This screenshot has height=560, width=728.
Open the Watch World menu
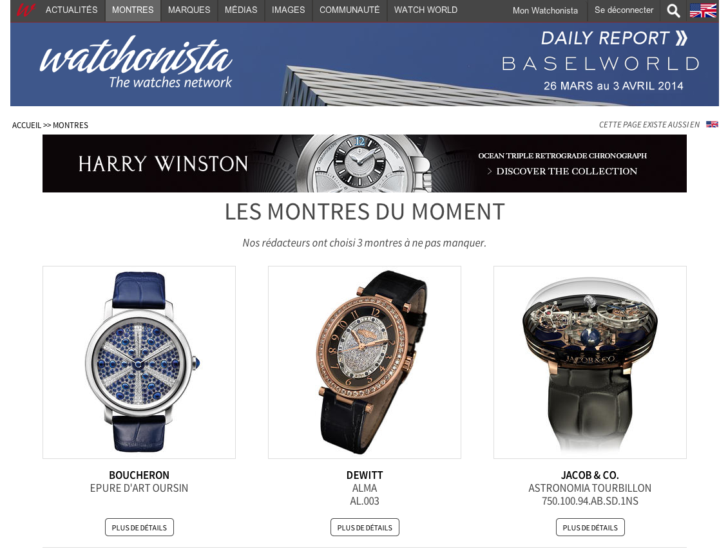pyautogui.click(x=426, y=10)
